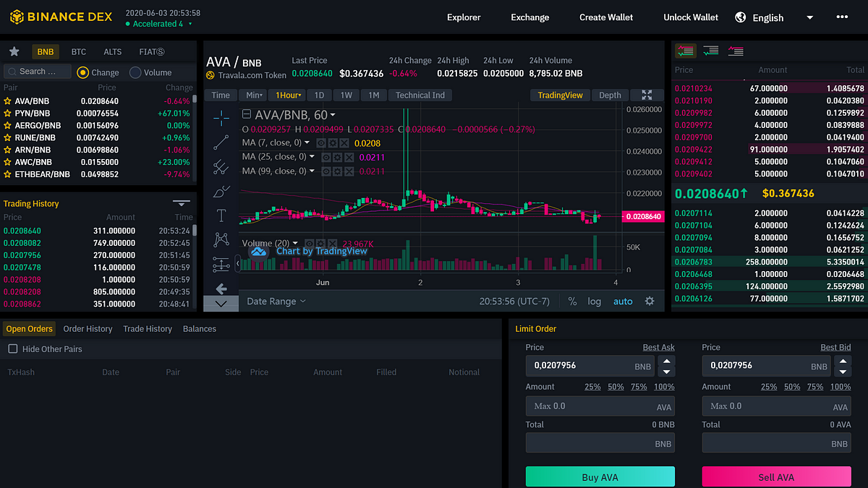Screen dimensions: 868x488
Task: Select the text annotation tool
Action: [221, 215]
